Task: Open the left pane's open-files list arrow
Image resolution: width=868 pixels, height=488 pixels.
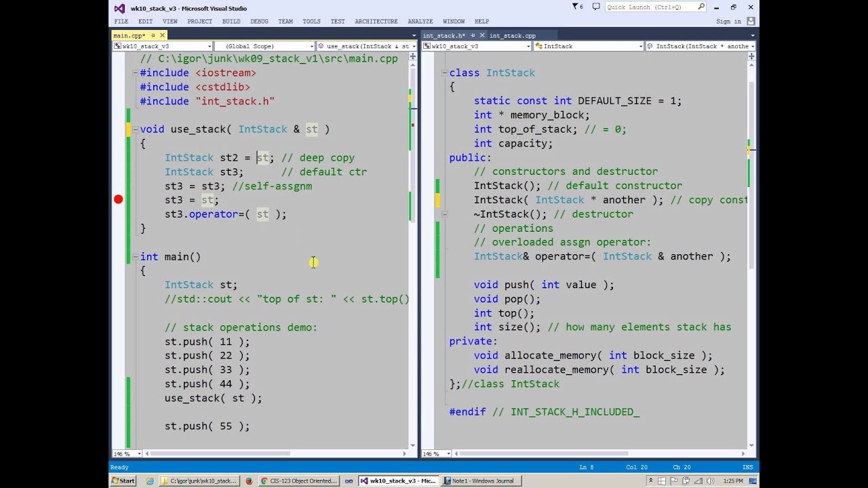Action: tap(414, 36)
